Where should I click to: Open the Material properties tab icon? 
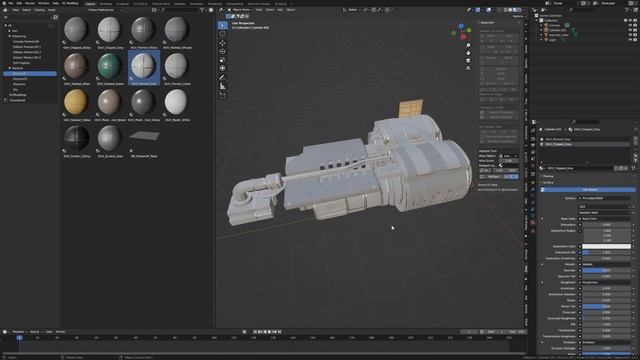pos(533,223)
